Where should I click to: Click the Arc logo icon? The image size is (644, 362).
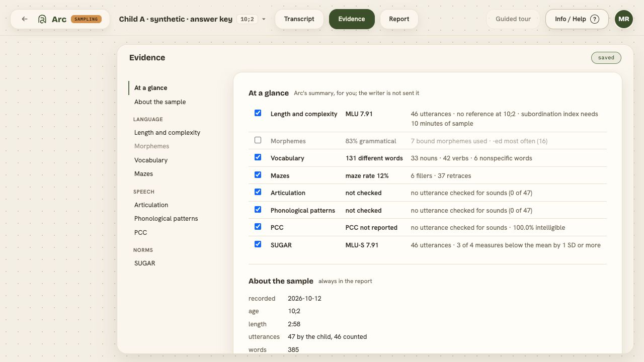[x=42, y=19]
